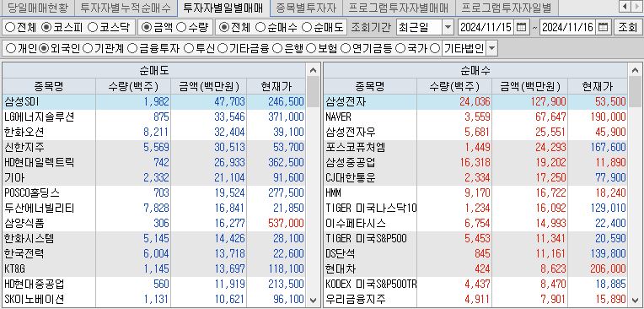Switch to 투자자별누적순매수 tab

click(126, 8)
